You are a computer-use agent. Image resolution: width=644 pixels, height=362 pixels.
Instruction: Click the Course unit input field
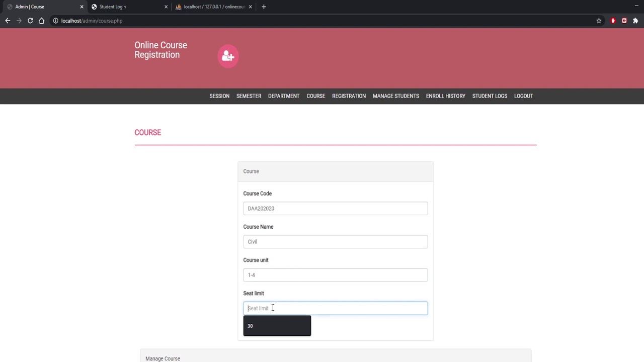coord(336,275)
